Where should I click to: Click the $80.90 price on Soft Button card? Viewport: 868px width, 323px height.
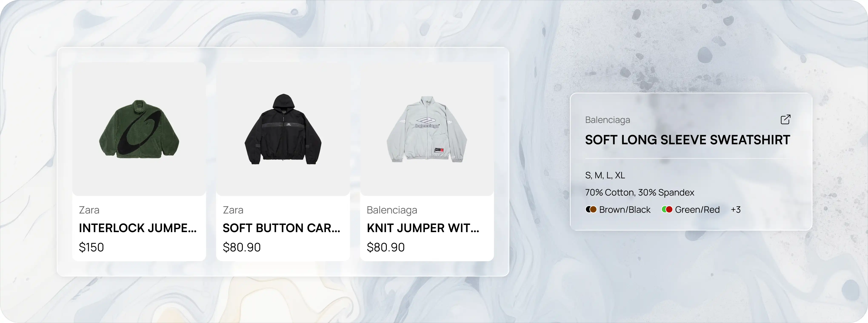(x=242, y=247)
